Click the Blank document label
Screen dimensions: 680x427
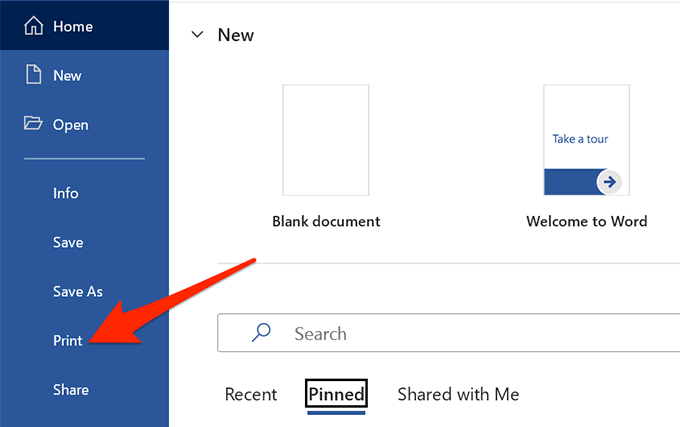[326, 221]
